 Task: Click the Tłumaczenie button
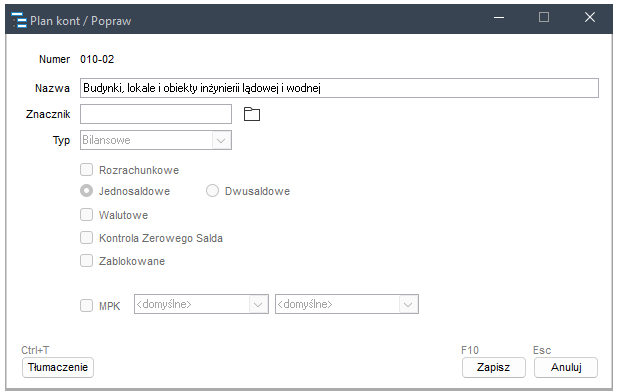pyautogui.click(x=58, y=367)
